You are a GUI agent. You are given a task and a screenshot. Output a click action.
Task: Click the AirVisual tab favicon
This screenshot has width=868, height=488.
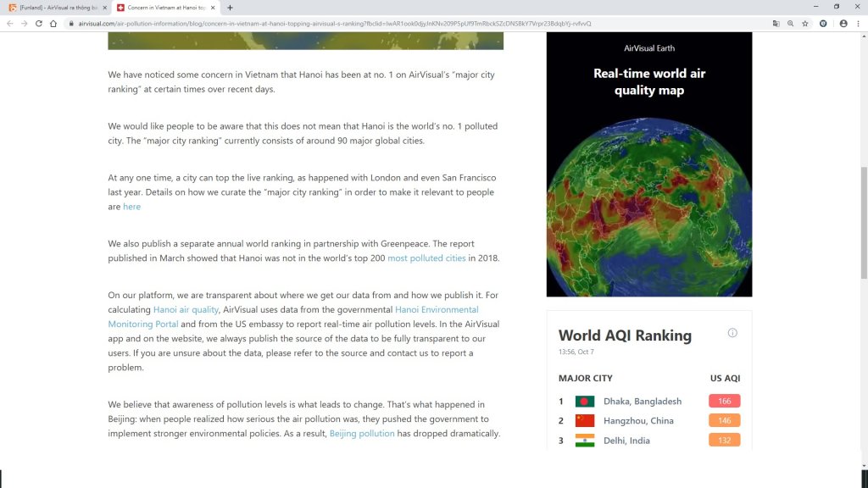click(x=120, y=8)
